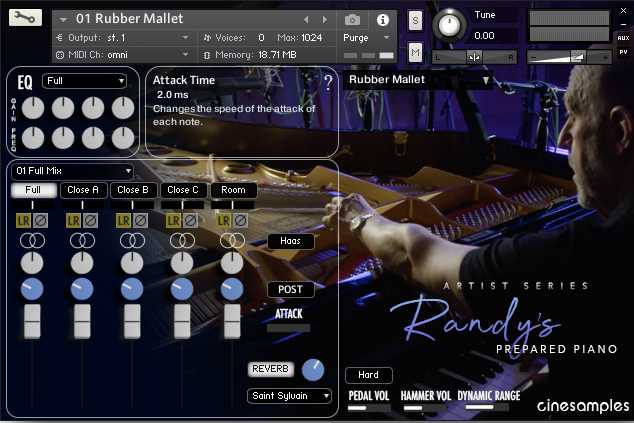The height and width of the screenshot is (423, 634).
Task: Adjust the DYNAMIC RANGE slider
Action: (487, 408)
